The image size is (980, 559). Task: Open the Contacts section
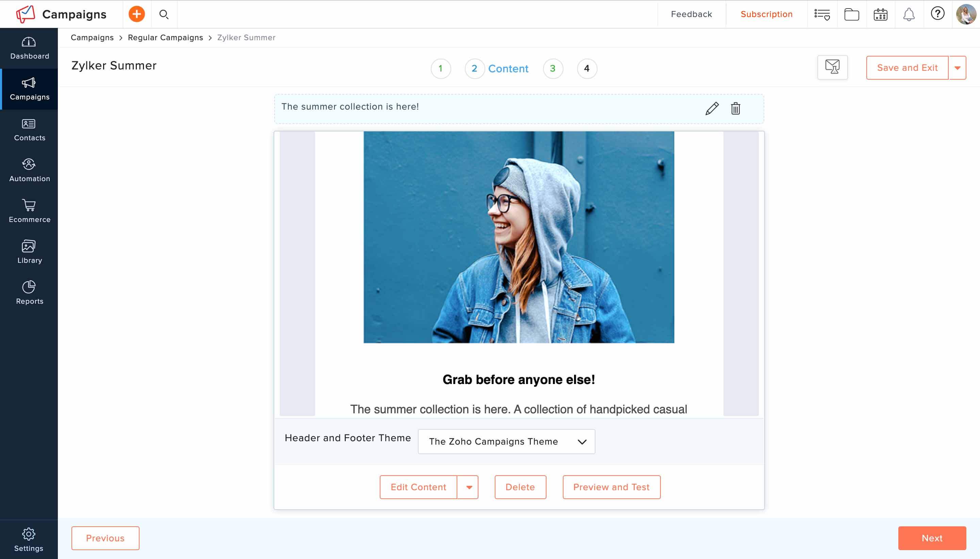point(30,129)
